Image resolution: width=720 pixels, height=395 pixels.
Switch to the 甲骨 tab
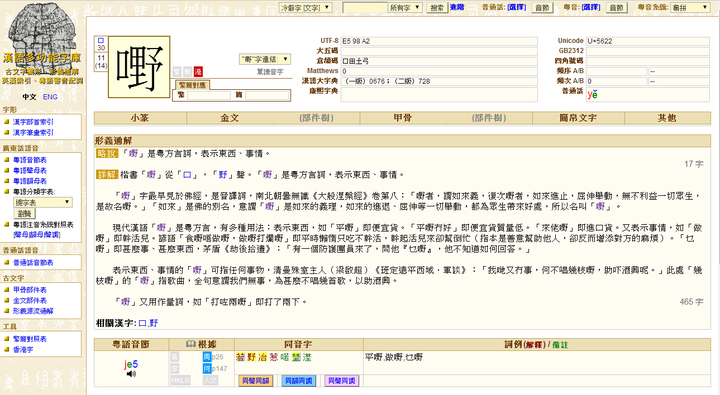pyautogui.click(x=403, y=118)
